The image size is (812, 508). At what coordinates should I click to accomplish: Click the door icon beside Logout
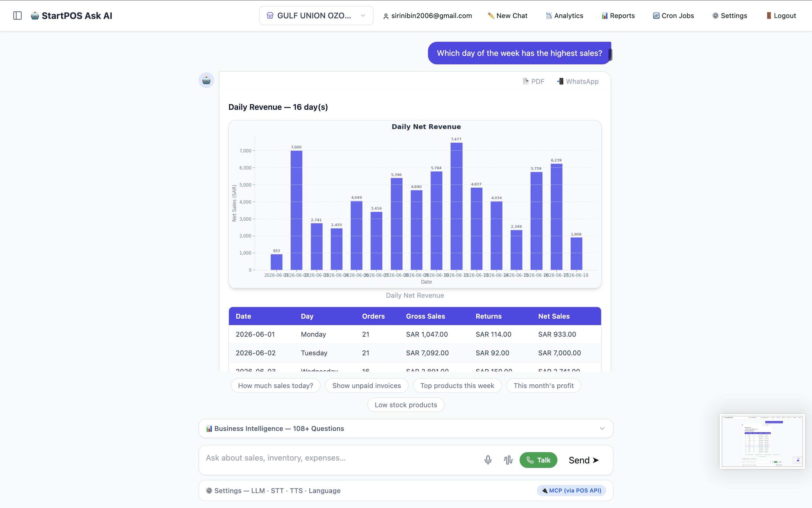(769, 16)
